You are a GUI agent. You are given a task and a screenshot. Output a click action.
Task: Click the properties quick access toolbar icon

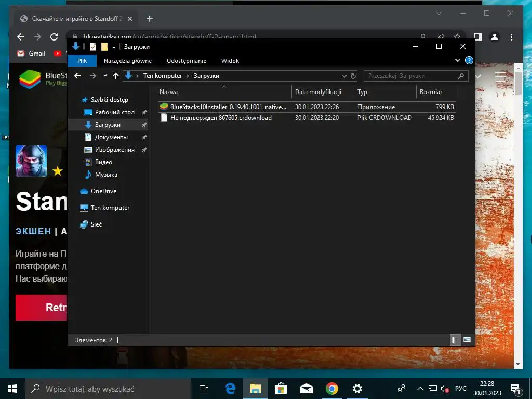[93, 47]
